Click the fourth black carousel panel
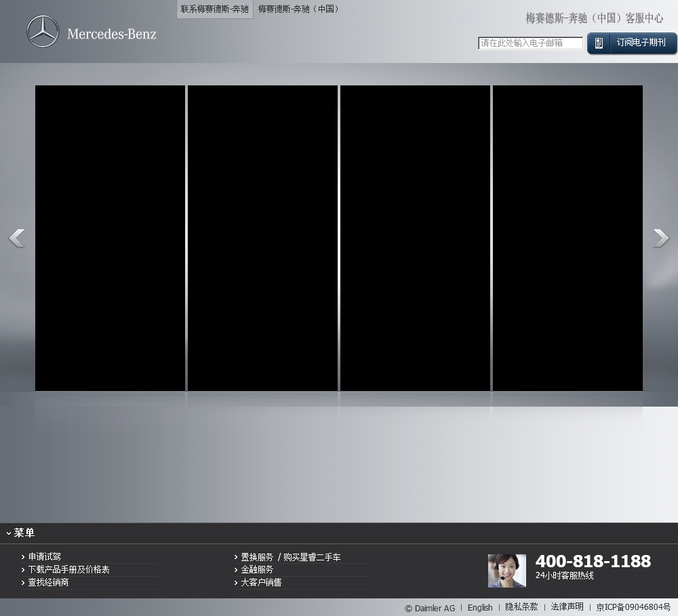678x616 pixels. [567, 238]
